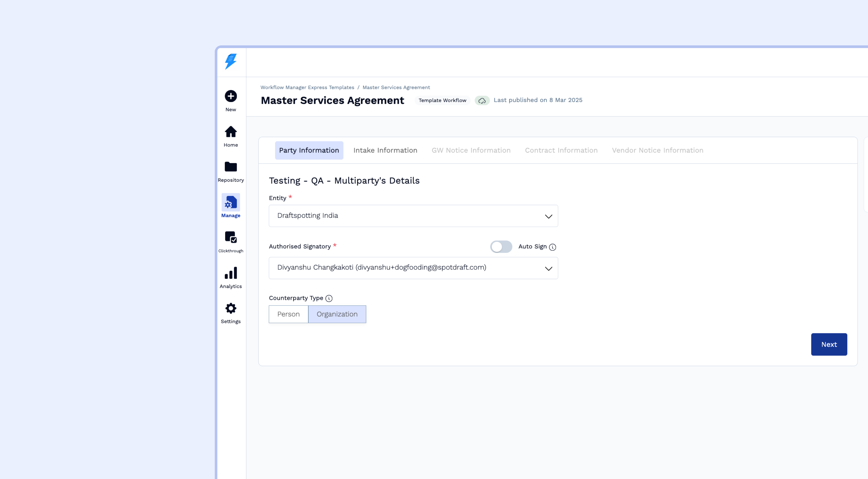Click the Counterparty Type info icon
The width and height of the screenshot is (868, 479).
click(x=329, y=299)
